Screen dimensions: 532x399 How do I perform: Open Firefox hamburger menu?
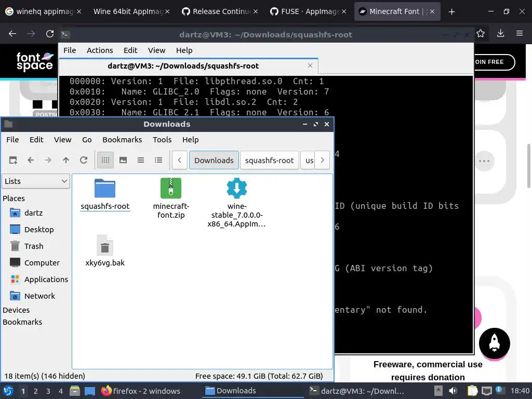click(520, 33)
